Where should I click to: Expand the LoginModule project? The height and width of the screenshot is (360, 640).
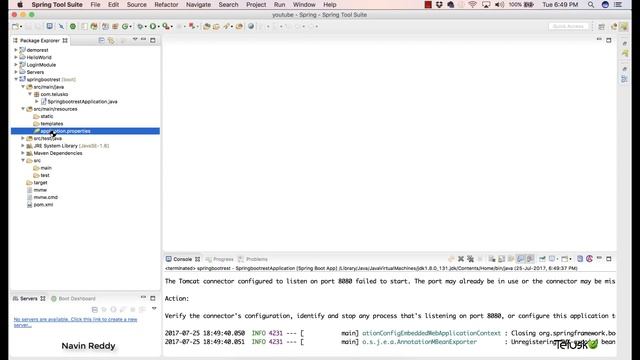(16, 64)
